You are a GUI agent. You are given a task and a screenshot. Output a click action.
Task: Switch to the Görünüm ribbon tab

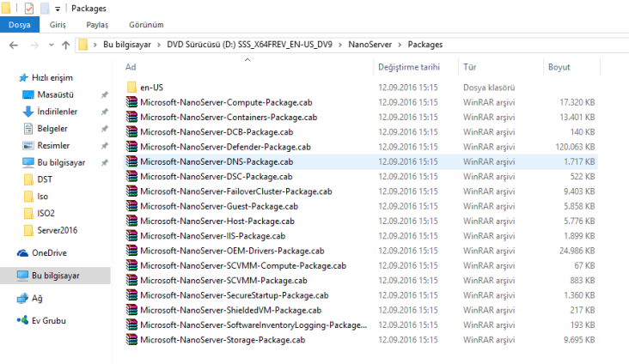145,25
